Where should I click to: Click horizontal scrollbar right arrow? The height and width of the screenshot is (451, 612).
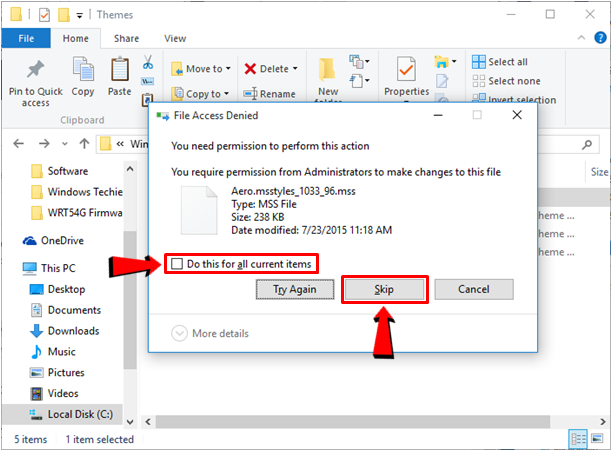coord(603,422)
